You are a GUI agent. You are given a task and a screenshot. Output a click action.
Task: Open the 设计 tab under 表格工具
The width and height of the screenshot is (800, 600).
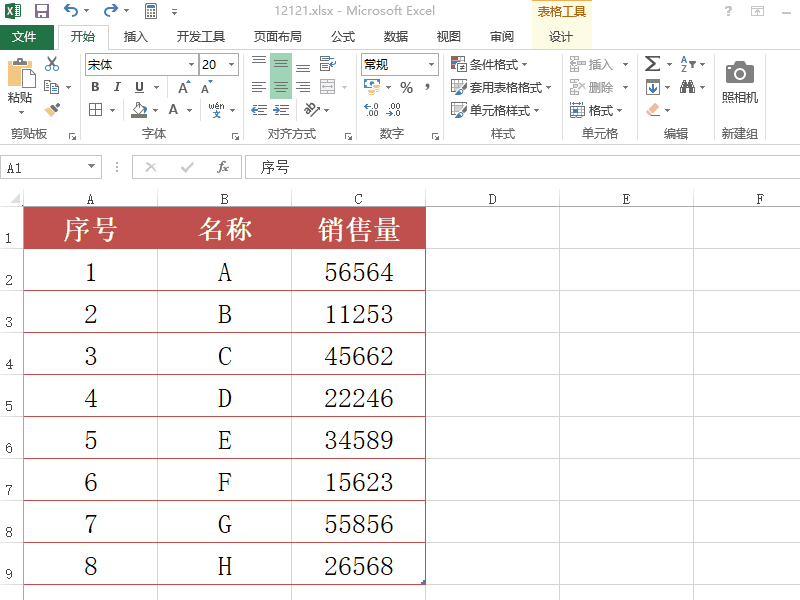coord(560,31)
